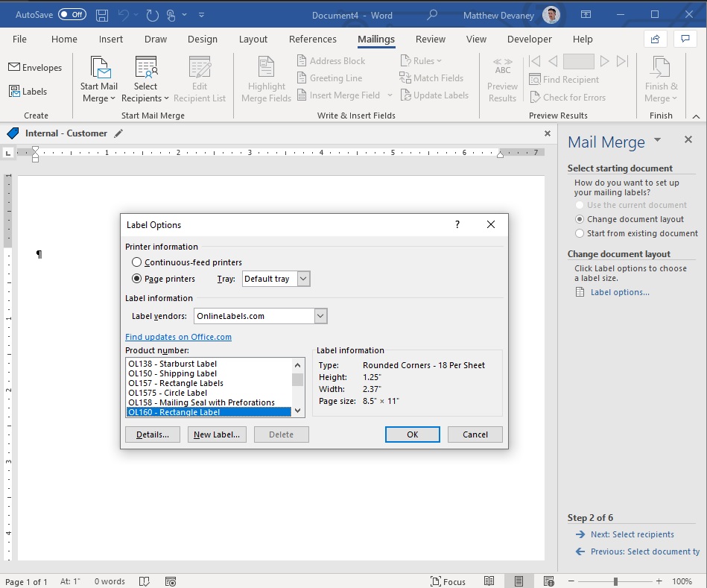This screenshot has height=588, width=707.
Task: Switch to Read Mode in status bar
Action: 489,581
